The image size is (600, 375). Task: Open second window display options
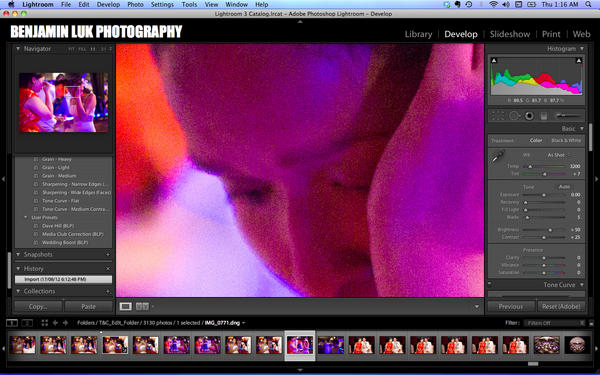click(27, 323)
